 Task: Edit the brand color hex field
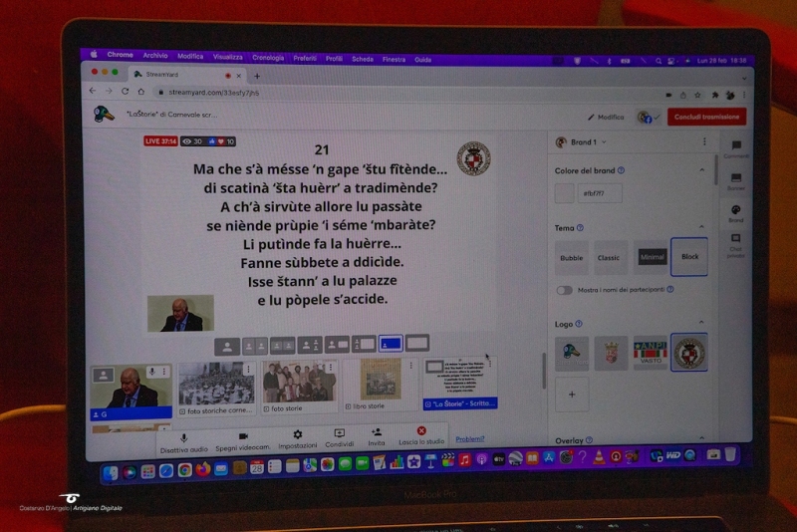coord(600,193)
